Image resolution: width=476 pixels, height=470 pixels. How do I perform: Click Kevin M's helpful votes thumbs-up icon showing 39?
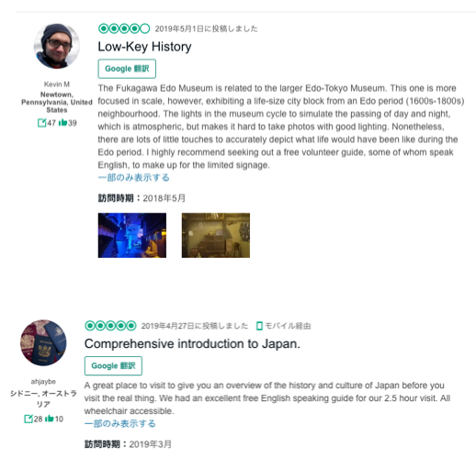click(62, 123)
